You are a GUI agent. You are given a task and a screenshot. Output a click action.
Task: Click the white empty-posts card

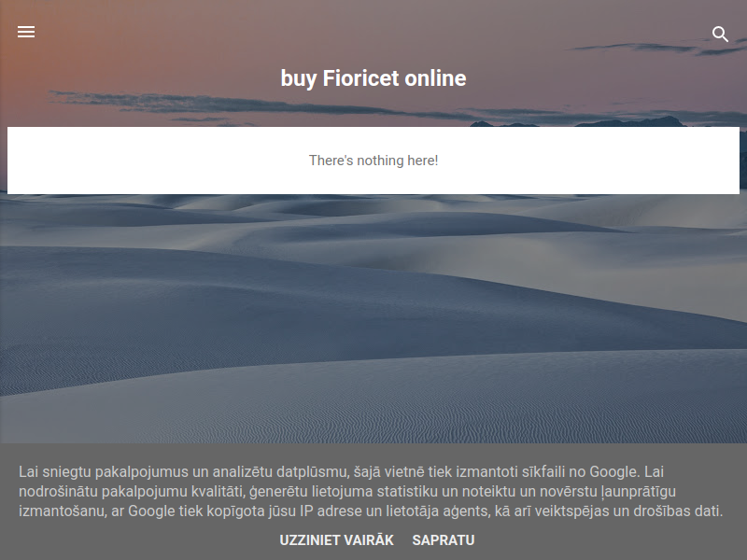[x=373, y=161]
